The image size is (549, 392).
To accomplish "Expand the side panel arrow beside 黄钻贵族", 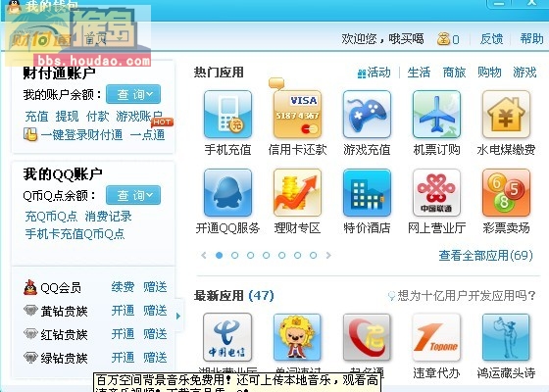I will (178, 316).
